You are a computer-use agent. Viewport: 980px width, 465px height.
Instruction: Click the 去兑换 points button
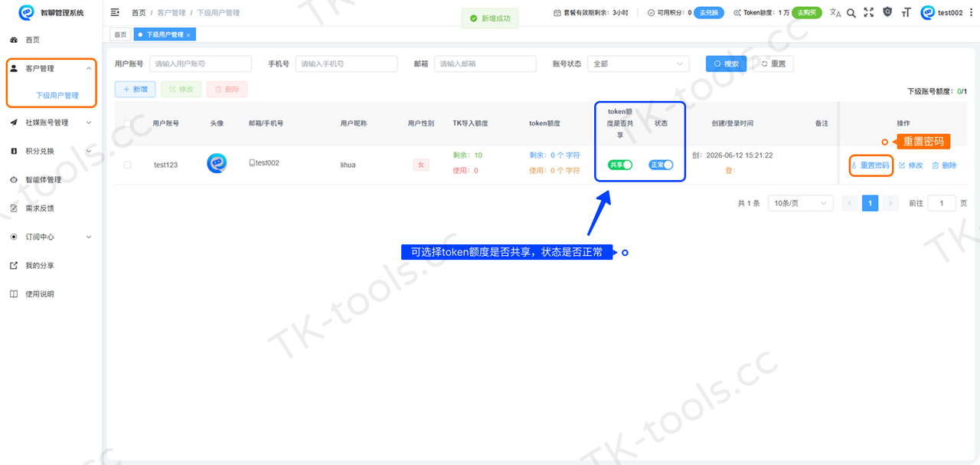(709, 12)
